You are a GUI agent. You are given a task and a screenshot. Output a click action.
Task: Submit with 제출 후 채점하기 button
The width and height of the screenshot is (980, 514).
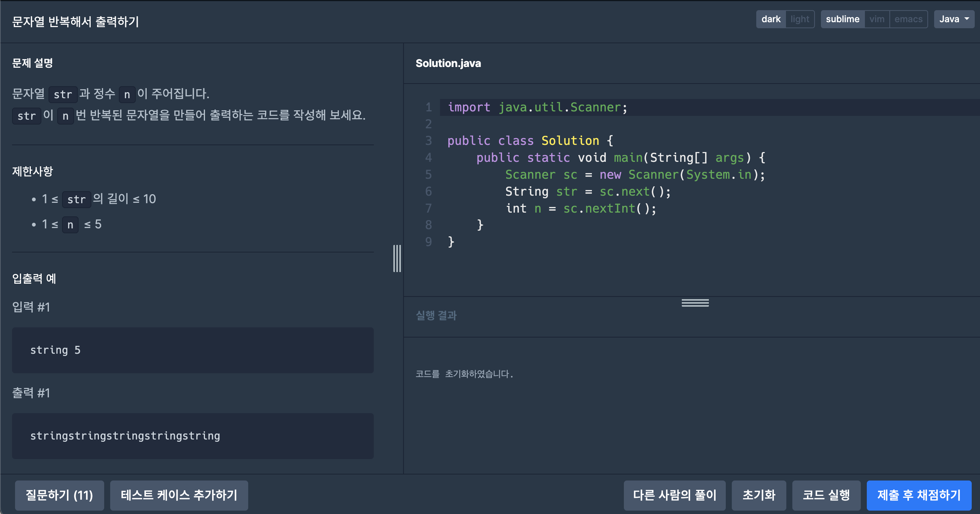[919, 495]
